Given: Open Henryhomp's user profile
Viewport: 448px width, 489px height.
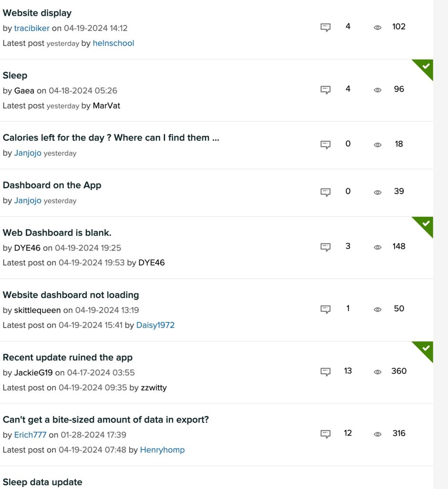Looking at the screenshot, I should click(x=162, y=450).
